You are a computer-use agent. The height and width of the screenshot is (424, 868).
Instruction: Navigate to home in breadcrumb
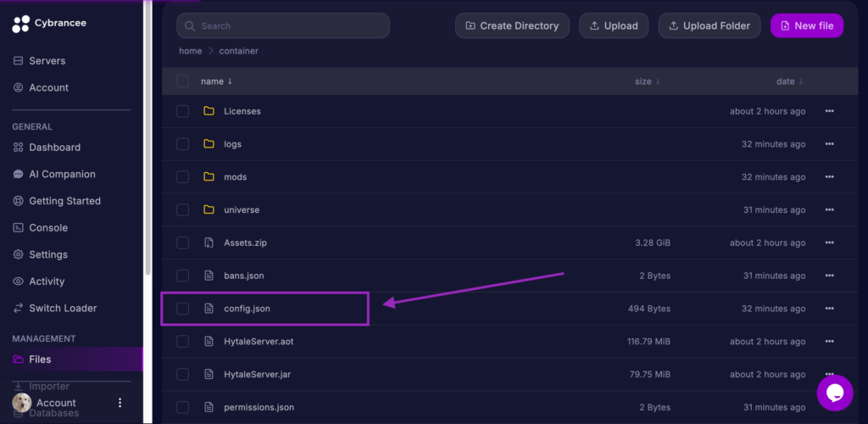[x=191, y=51]
